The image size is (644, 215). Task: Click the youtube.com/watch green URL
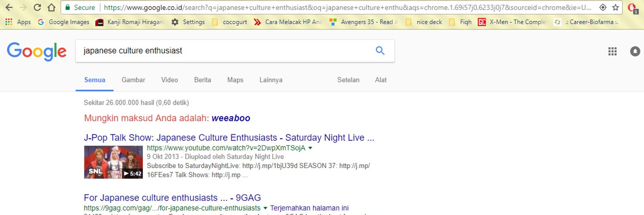click(x=226, y=148)
